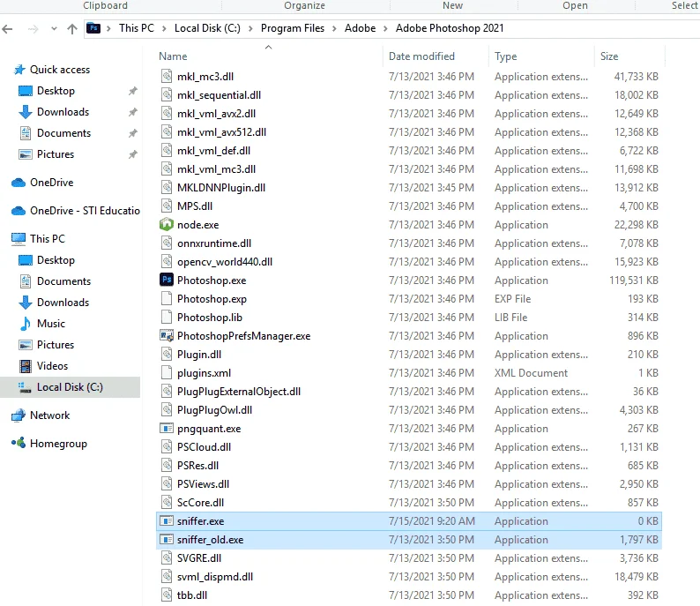
Task: Click the 119,531 KB size of Photoshop.exe
Action: [634, 281]
